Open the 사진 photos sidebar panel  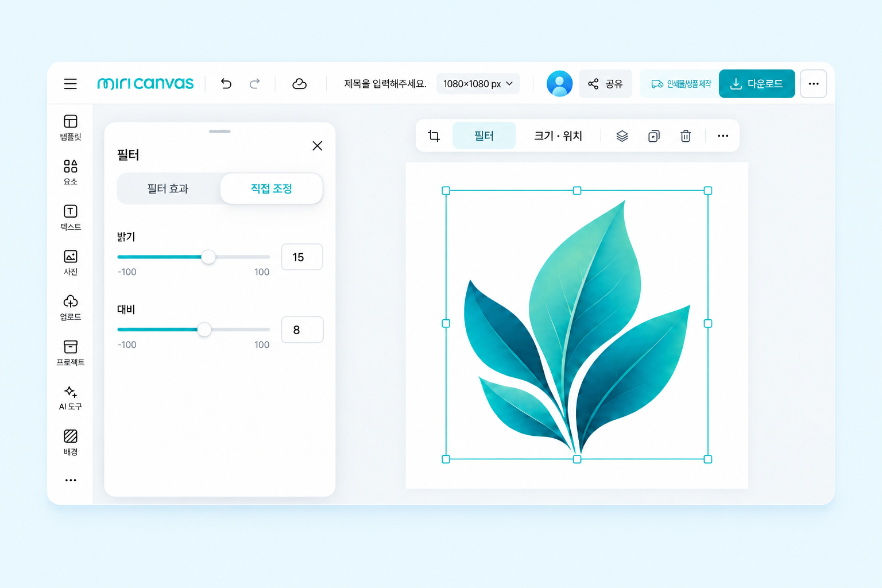tap(70, 262)
